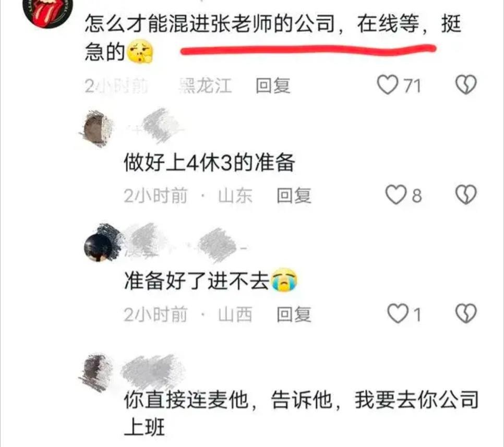Select comment text 怎么才能混进张老师的公司

pyautogui.click(x=210, y=24)
